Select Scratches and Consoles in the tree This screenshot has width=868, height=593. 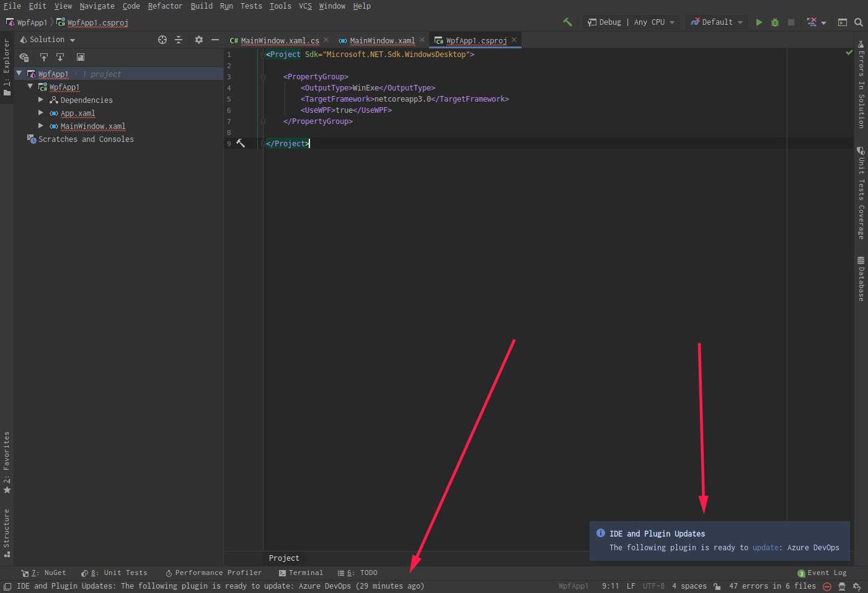pyautogui.click(x=86, y=139)
